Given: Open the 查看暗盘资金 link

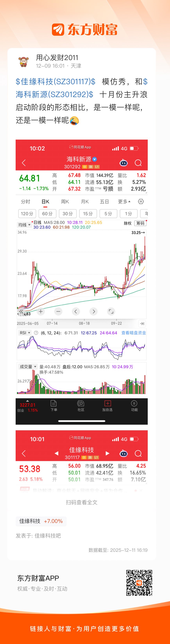Looking at the screenshot, I should pyautogui.click(x=134, y=333).
